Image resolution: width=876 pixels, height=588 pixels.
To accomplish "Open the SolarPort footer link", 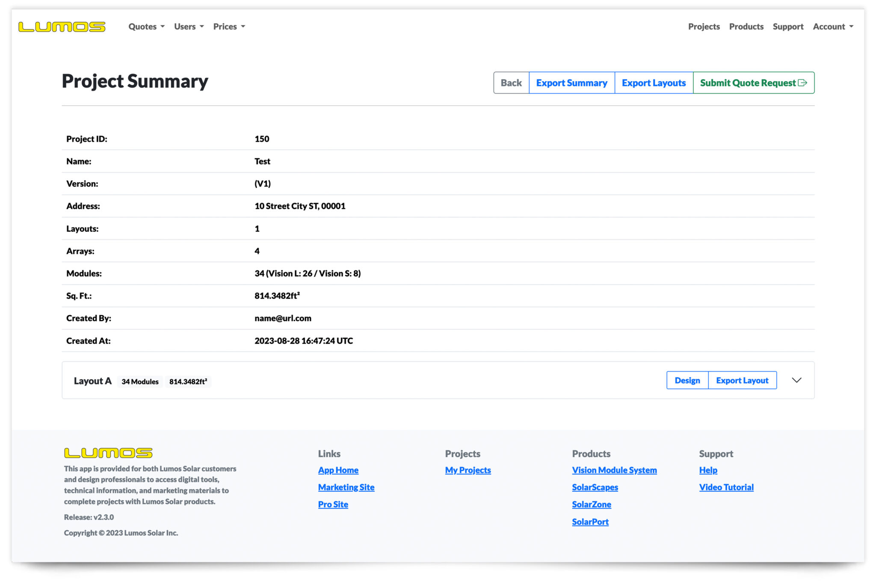I will pyautogui.click(x=590, y=522).
